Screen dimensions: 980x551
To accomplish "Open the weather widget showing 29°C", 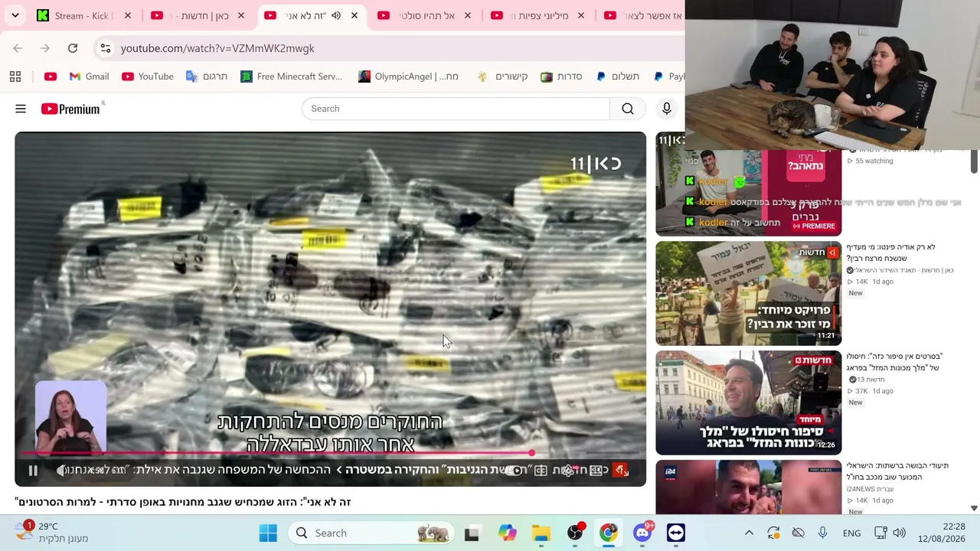I will 51,533.
